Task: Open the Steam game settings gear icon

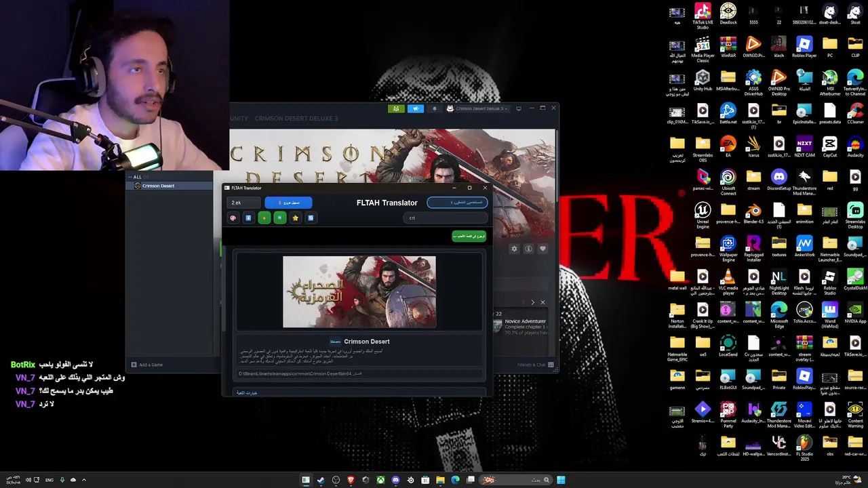Action: click(514, 249)
